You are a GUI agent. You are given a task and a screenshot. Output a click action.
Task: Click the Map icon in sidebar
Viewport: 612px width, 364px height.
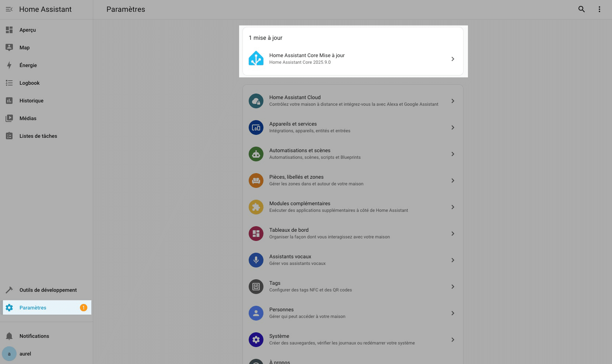click(x=9, y=48)
